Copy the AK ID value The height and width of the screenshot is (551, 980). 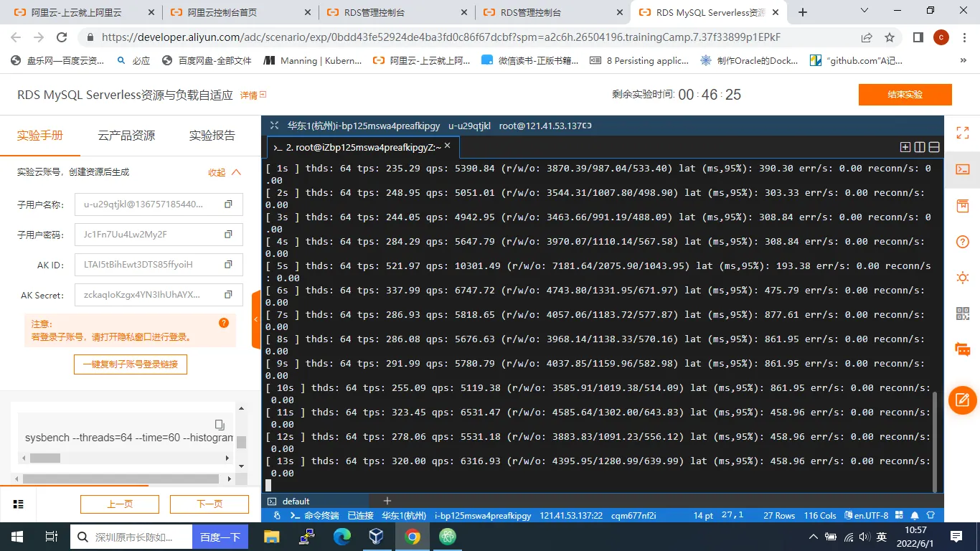(228, 265)
